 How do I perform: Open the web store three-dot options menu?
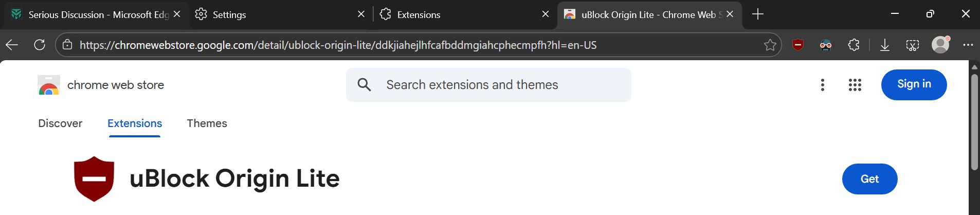(x=823, y=85)
